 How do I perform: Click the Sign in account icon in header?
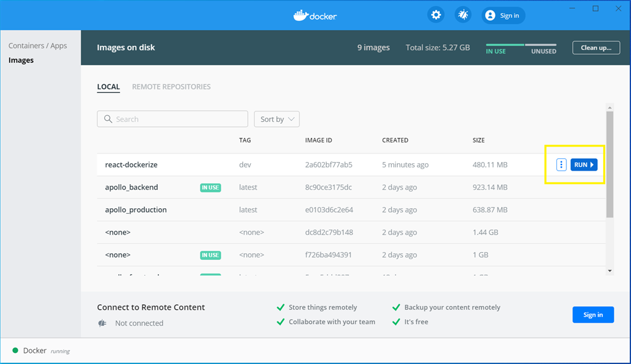[490, 15]
